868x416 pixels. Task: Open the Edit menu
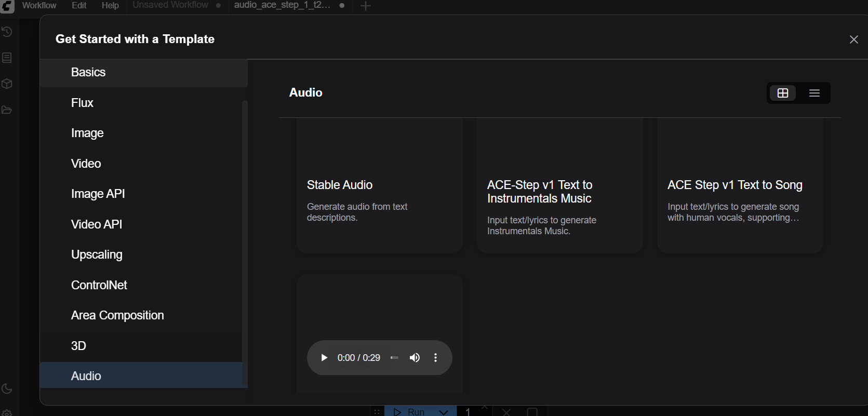click(79, 5)
